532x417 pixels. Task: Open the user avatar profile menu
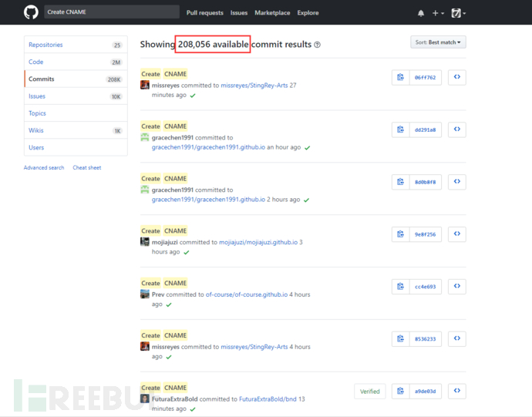(459, 13)
